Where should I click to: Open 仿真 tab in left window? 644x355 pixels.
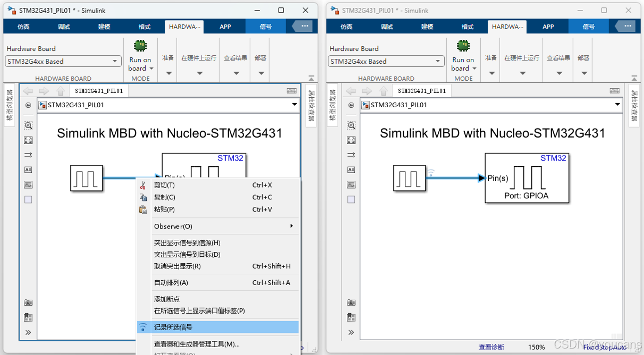click(23, 27)
